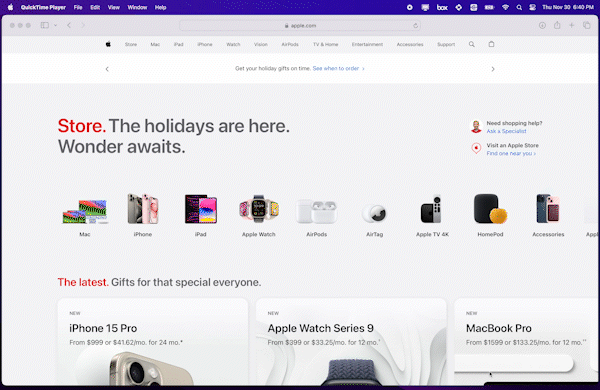The height and width of the screenshot is (390, 600).
Task: Open the iPhone 15 Pro card
Action: point(153,342)
